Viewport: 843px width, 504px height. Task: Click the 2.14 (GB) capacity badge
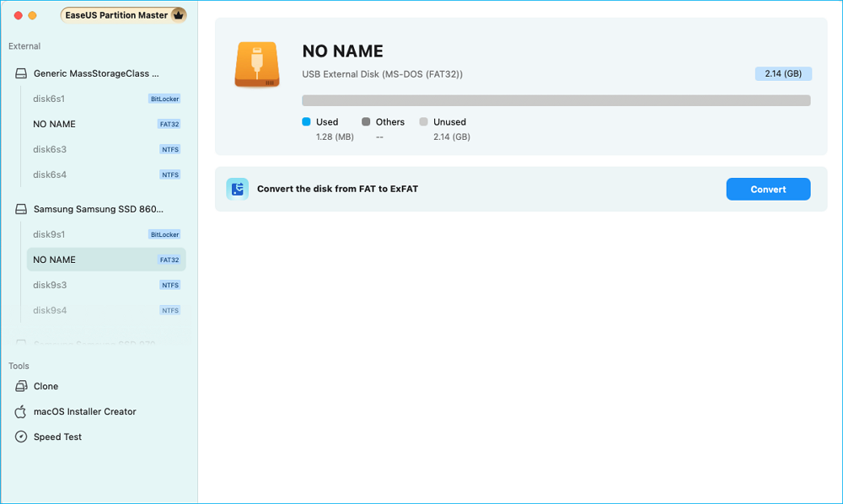coord(783,73)
